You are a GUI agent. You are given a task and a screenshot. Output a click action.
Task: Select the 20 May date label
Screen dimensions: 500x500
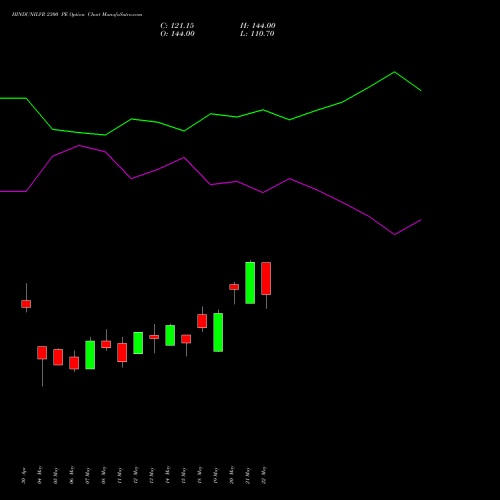coord(232,475)
